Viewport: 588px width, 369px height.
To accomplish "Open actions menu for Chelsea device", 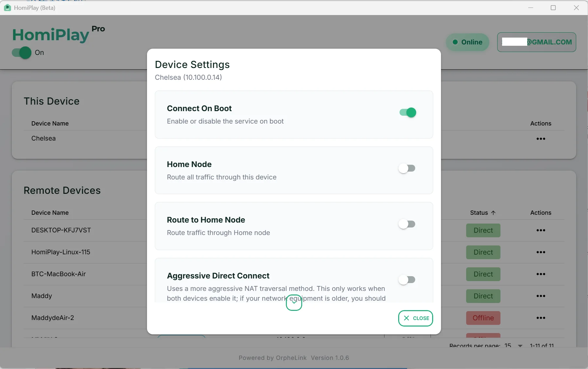I will (x=541, y=139).
